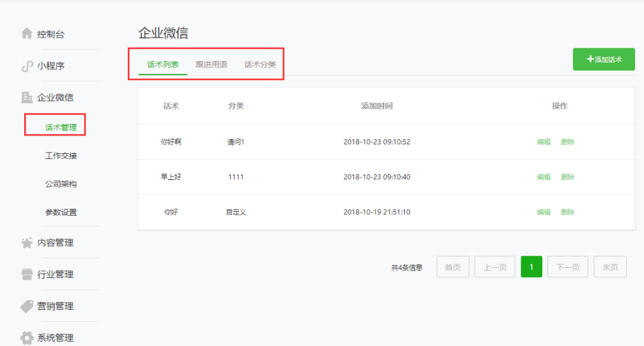Click the home icon beside 控制台
644x346 pixels.
point(27,33)
